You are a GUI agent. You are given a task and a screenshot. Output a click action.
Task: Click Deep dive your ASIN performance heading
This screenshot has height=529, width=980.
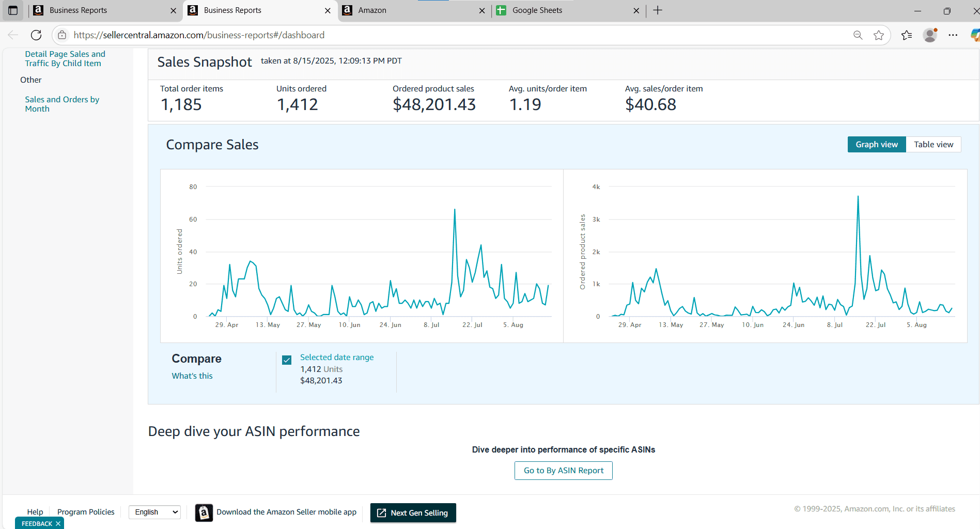254,431
